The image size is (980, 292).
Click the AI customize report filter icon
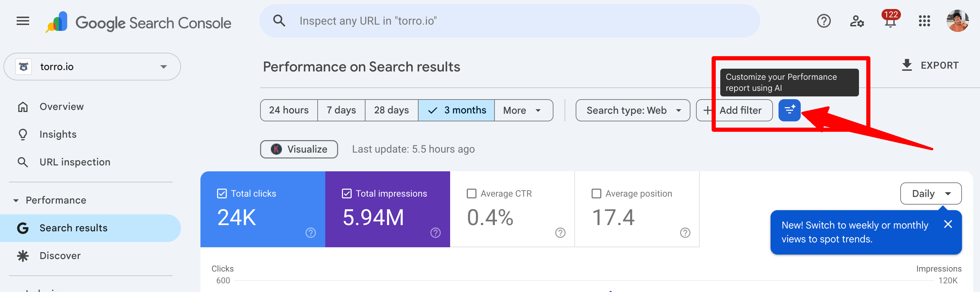tap(789, 110)
